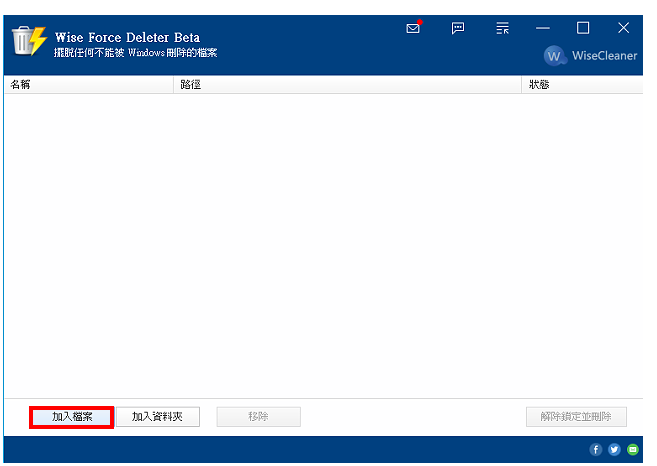Minimize the Wise Force Deleter window

tap(543, 28)
